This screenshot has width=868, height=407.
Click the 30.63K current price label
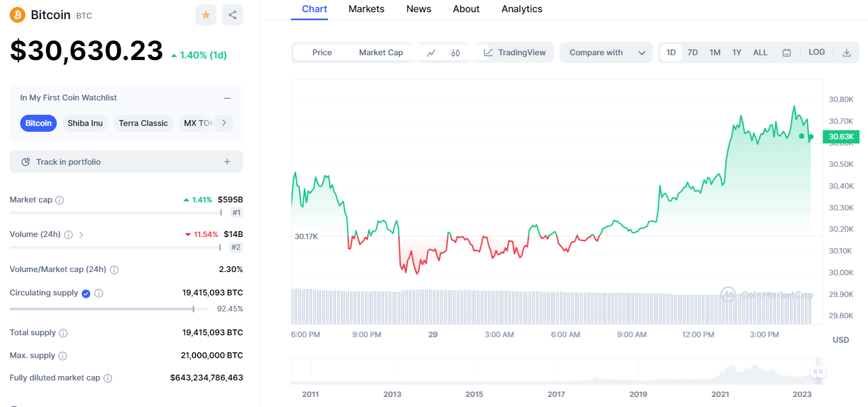[x=841, y=137]
